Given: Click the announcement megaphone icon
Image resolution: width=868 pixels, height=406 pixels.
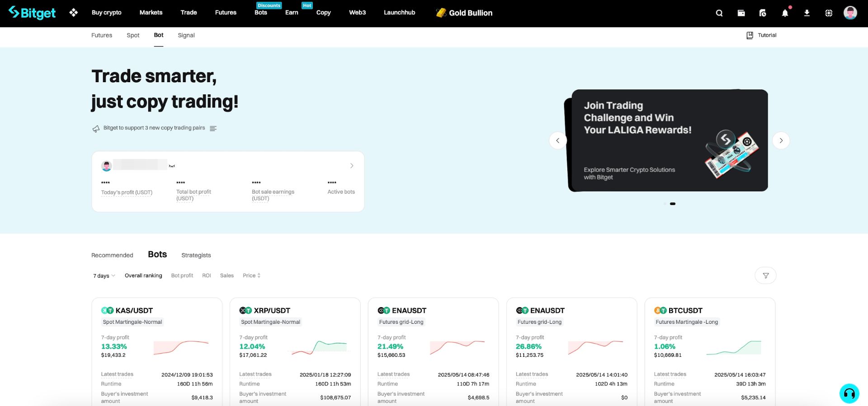Looking at the screenshot, I should coord(96,129).
